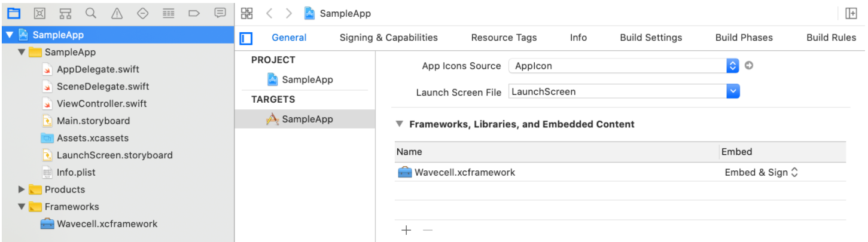Open the Report navigator speech bubble icon
This screenshot has width=868, height=242.
[x=220, y=13]
